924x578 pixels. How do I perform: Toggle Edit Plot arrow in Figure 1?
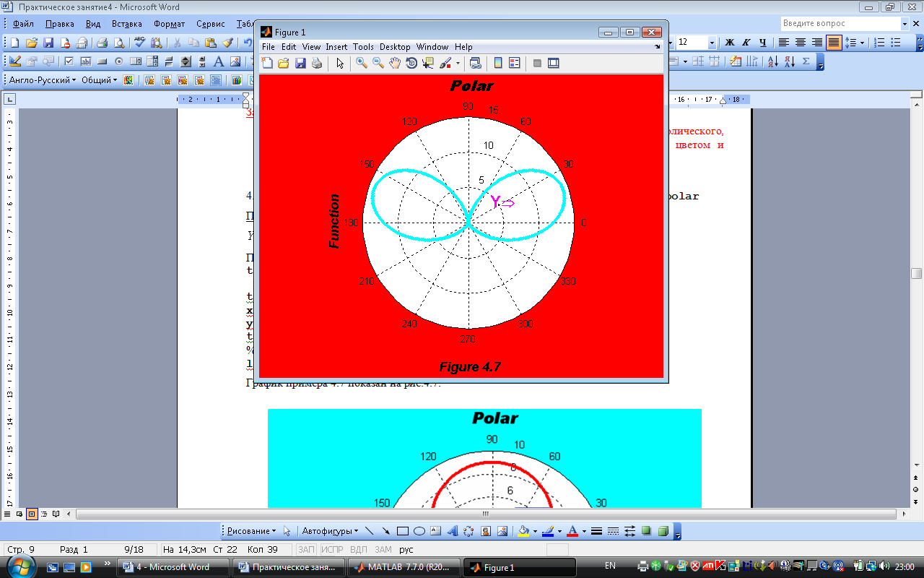[340, 64]
